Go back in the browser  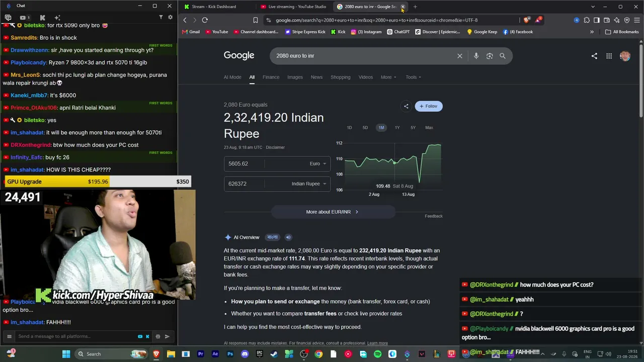185,20
